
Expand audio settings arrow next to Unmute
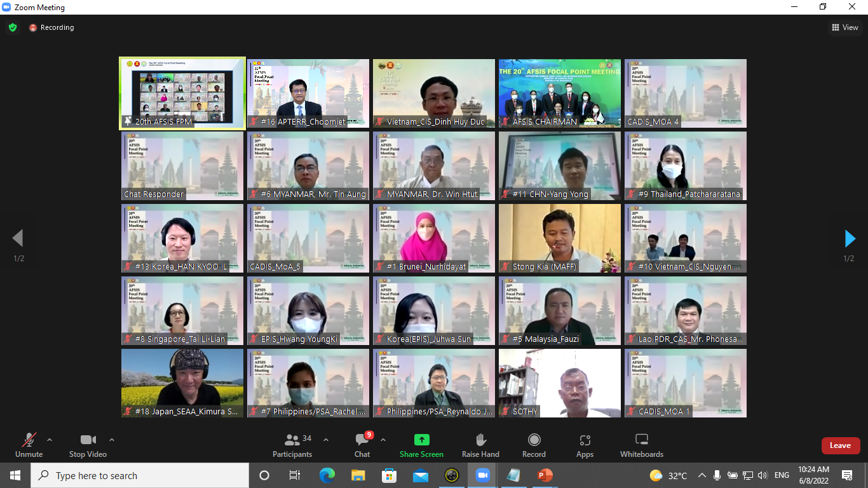click(x=50, y=440)
